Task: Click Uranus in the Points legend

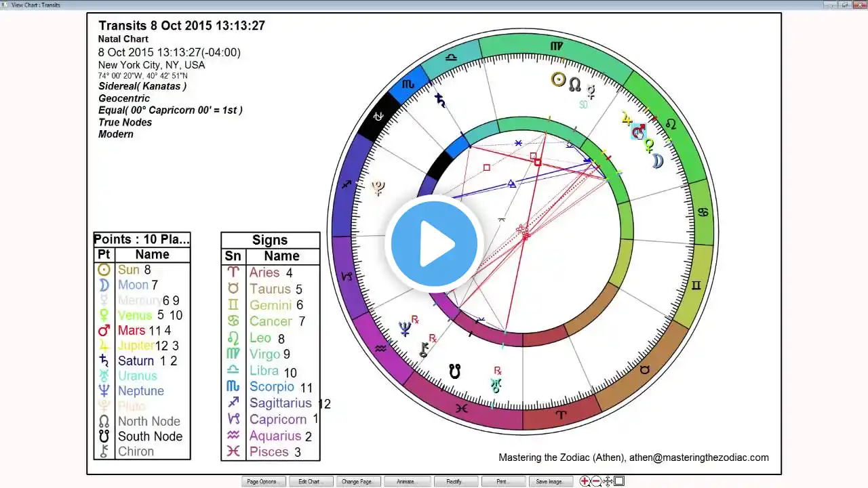Action: pos(142,375)
